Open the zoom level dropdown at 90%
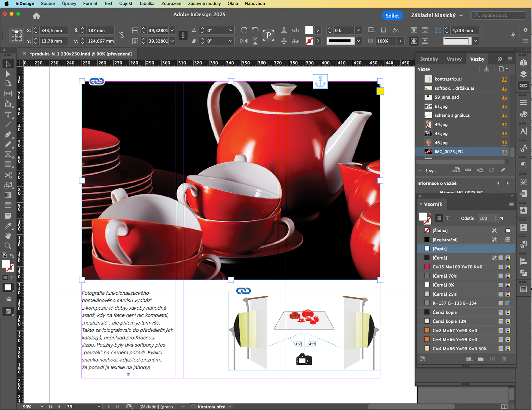The image size is (532, 410). [42, 407]
